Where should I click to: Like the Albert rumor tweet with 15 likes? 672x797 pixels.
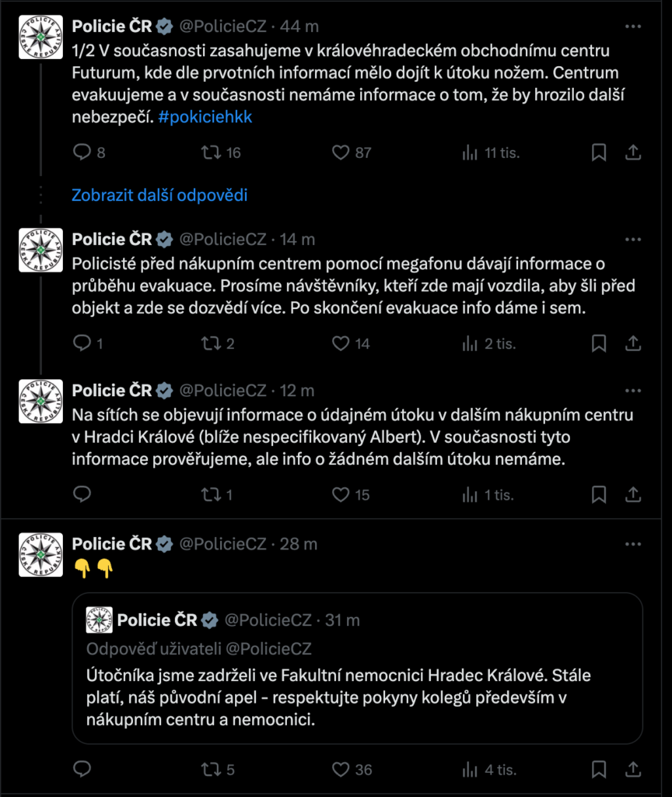click(341, 494)
